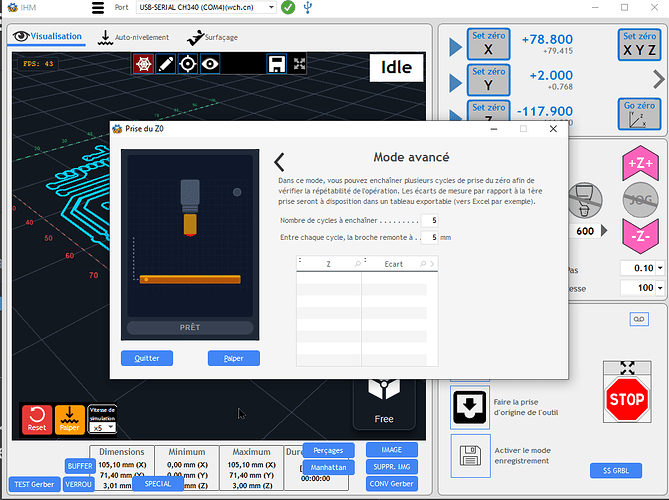Click the red spider web icon in viewer toolbar
The height and width of the screenshot is (500, 669).
[x=143, y=64]
